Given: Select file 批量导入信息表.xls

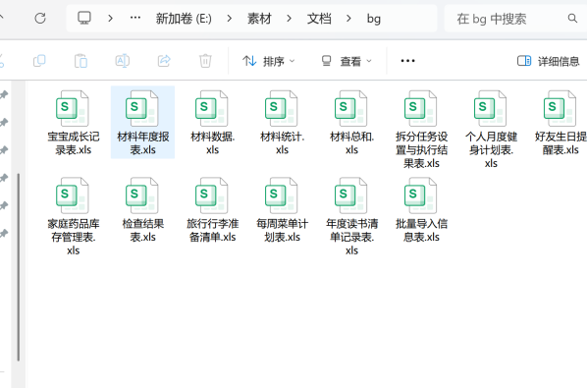Looking at the screenshot, I should point(421,210).
